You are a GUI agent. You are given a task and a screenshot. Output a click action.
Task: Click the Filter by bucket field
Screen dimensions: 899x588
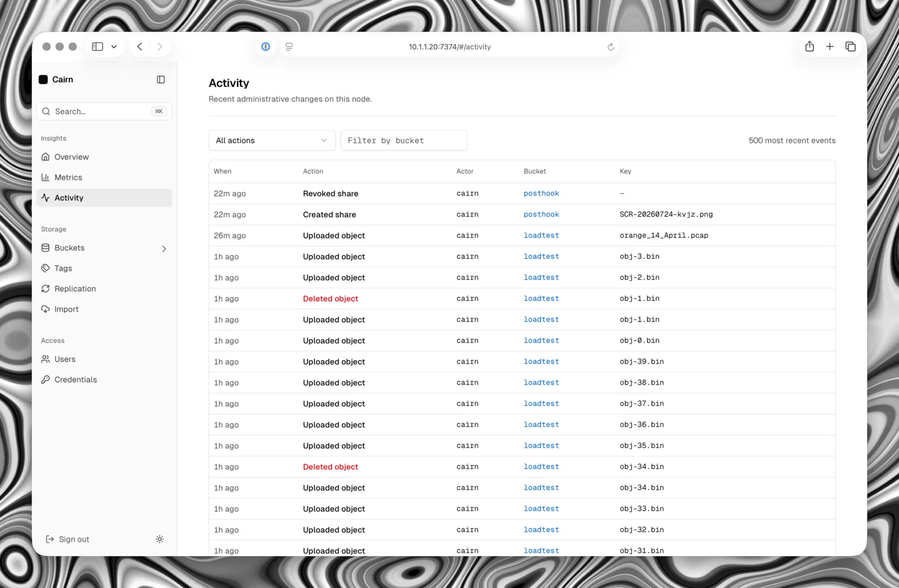[403, 140]
